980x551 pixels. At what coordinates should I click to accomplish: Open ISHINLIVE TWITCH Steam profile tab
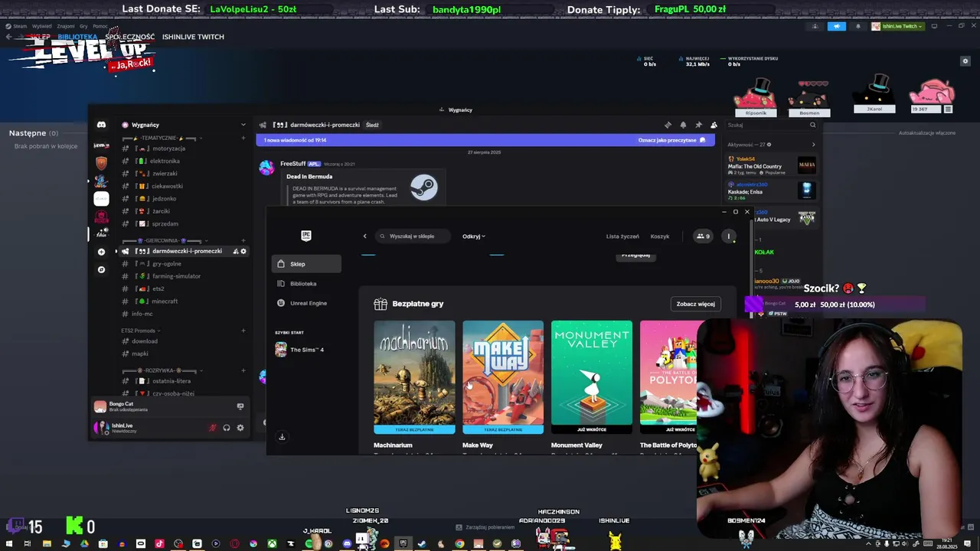(193, 37)
